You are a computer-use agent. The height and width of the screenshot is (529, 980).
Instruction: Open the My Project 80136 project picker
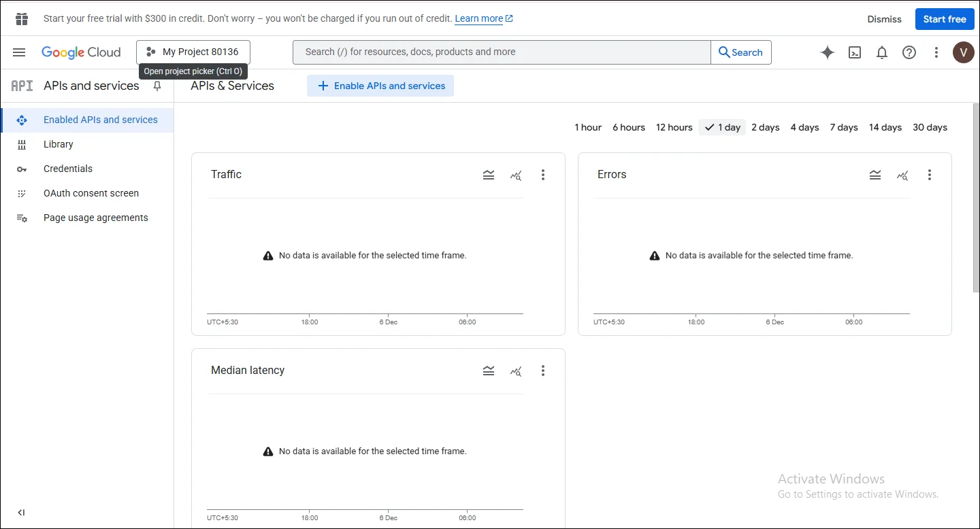tap(193, 52)
